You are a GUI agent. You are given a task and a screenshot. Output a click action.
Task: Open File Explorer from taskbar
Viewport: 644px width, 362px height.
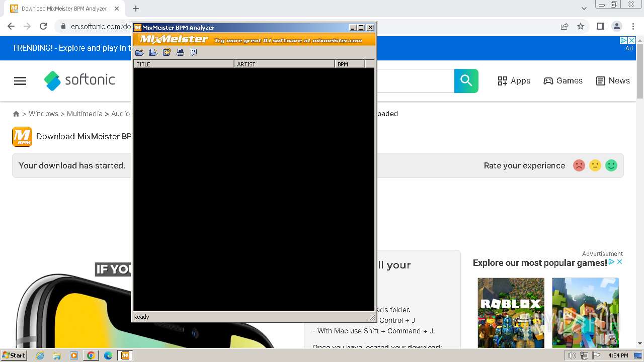(57, 355)
